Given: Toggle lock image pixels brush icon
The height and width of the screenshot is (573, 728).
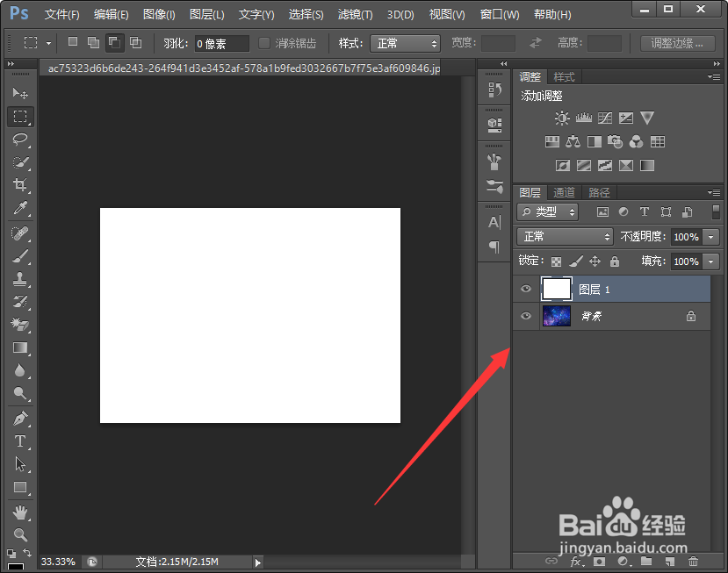Looking at the screenshot, I should click(x=576, y=261).
